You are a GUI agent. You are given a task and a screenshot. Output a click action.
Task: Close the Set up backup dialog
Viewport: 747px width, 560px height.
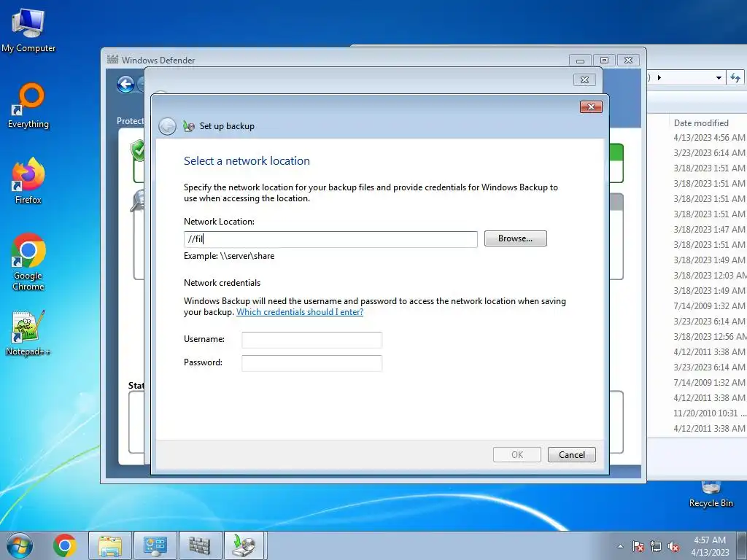pyautogui.click(x=591, y=106)
